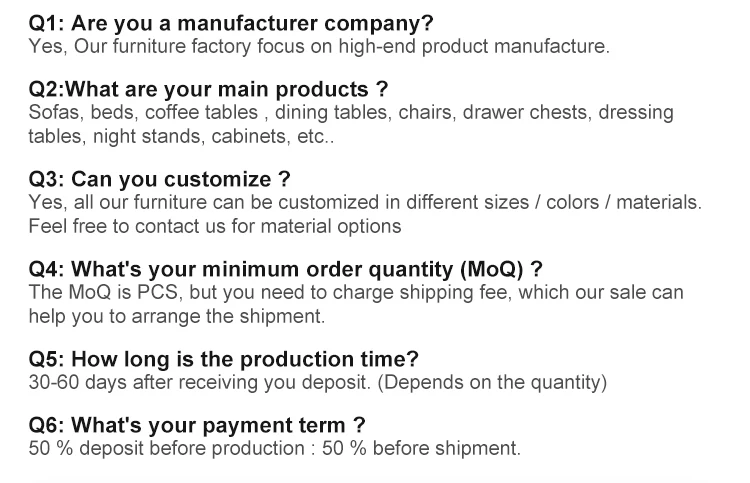Click "50 % deposit before production" text
This screenshot has width=750, height=483.
click(x=166, y=449)
